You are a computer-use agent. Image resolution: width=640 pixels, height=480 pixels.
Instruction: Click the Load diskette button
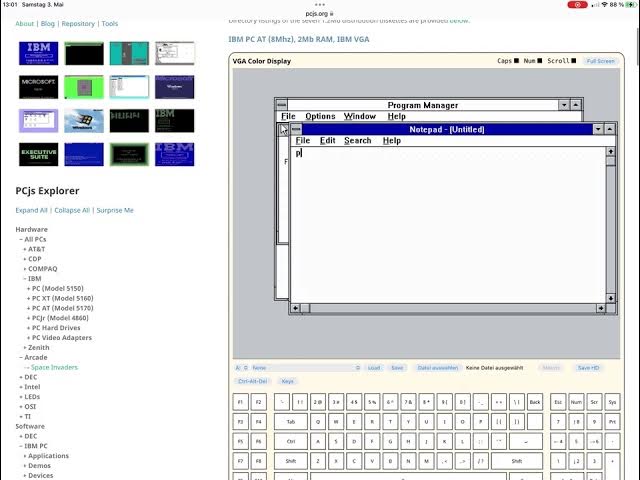[374, 368]
